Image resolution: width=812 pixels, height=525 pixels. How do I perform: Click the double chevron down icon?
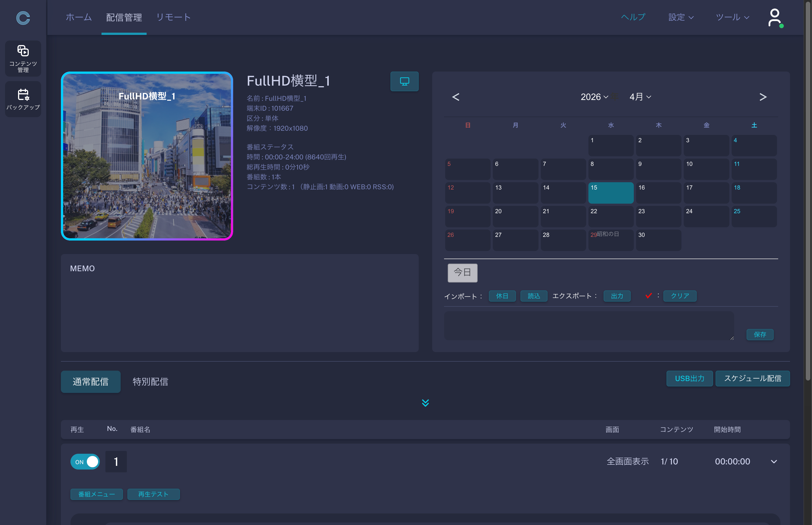pyautogui.click(x=425, y=403)
